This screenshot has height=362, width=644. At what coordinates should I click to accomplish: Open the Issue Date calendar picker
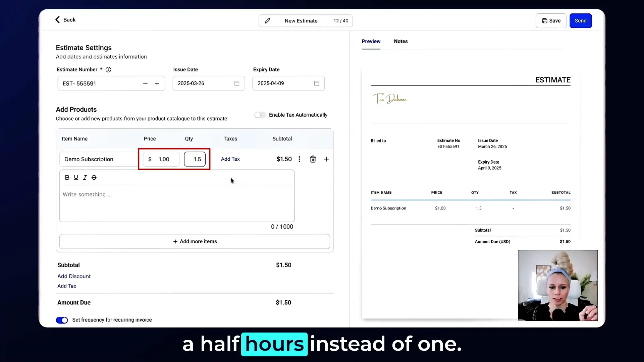(x=237, y=83)
